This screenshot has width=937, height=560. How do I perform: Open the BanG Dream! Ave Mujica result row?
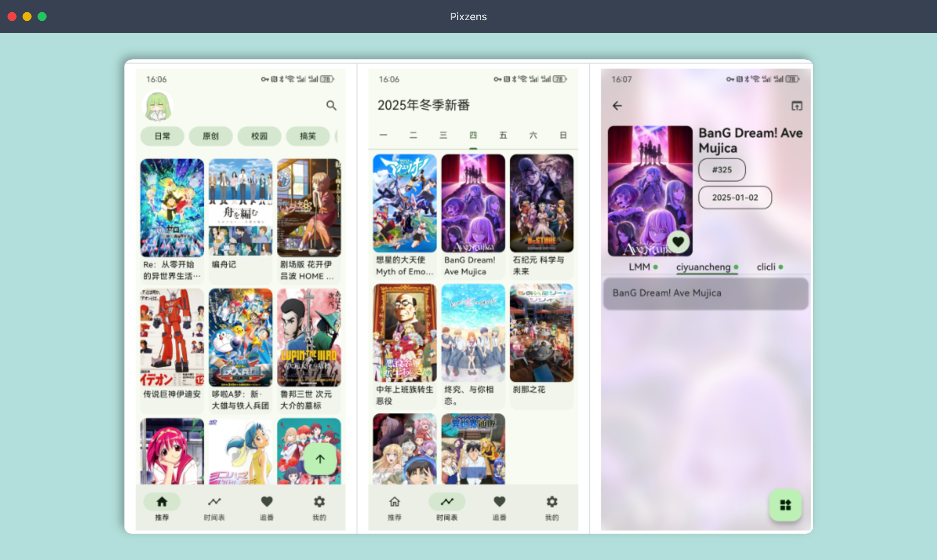pyautogui.click(x=705, y=293)
